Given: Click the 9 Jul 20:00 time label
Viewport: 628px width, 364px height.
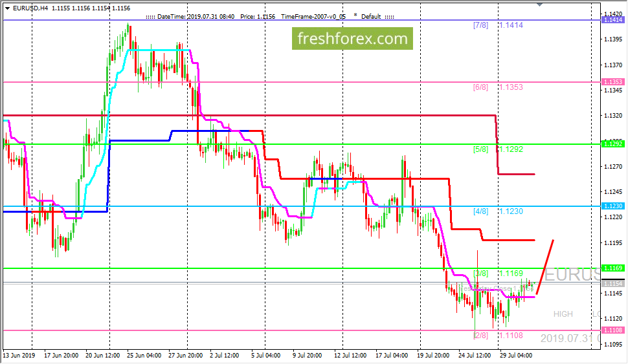Looking at the screenshot, I should (307, 355).
